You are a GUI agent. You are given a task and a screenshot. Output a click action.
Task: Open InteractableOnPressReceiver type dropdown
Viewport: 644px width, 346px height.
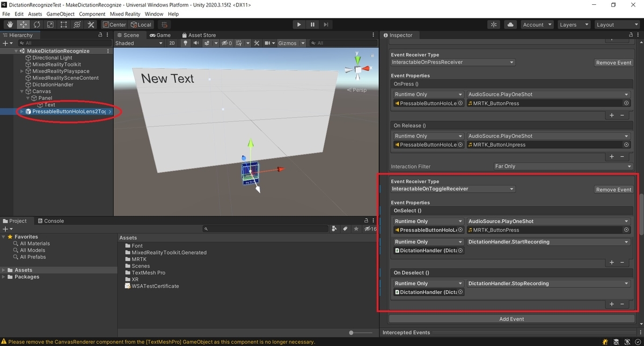(452, 62)
